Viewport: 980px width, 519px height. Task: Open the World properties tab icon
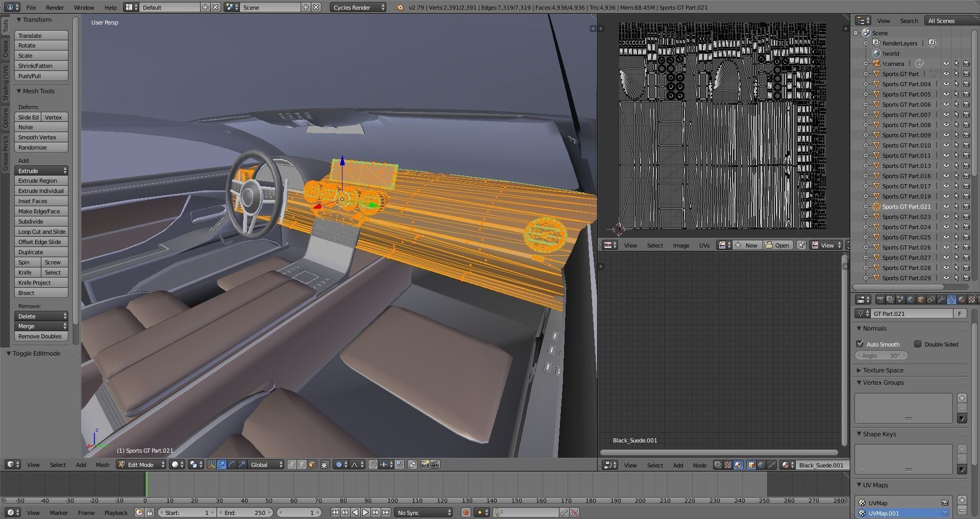pyautogui.click(x=911, y=300)
